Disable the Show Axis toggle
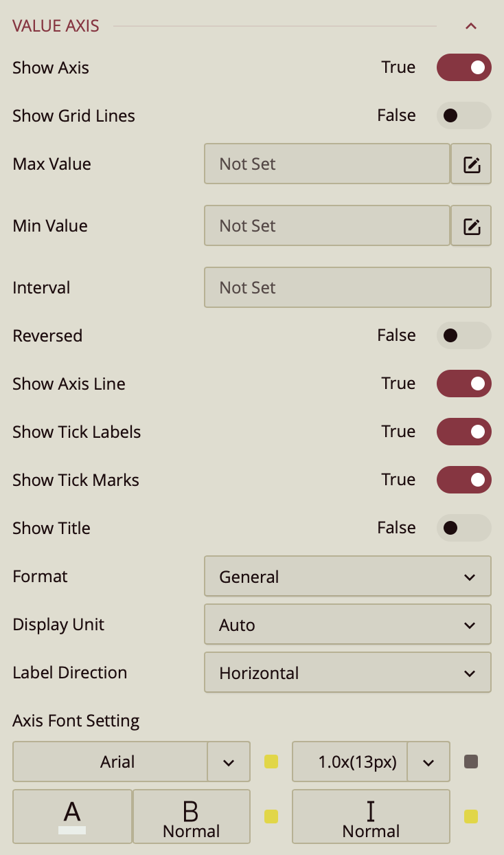 coord(463,67)
